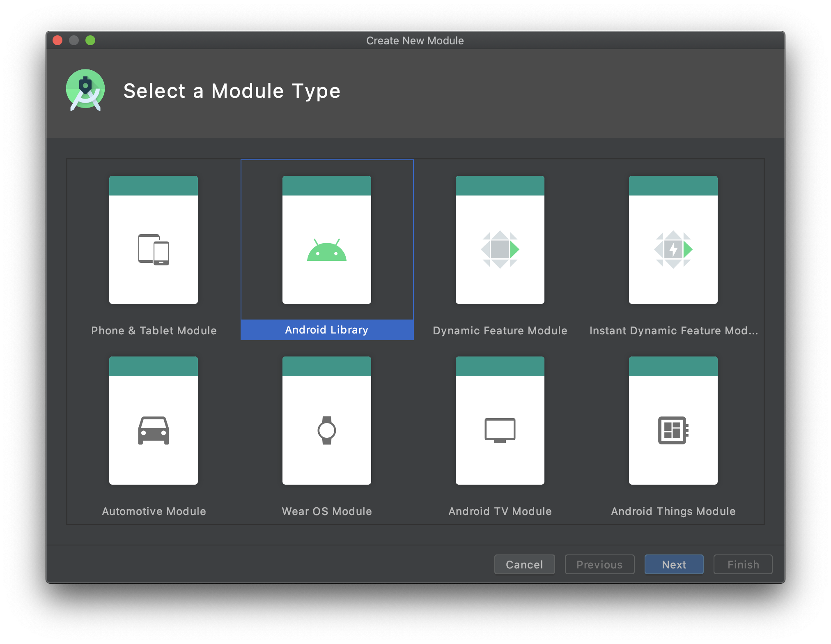The image size is (831, 644).
Task: Click the Android TV Module text label
Action: pyautogui.click(x=500, y=511)
